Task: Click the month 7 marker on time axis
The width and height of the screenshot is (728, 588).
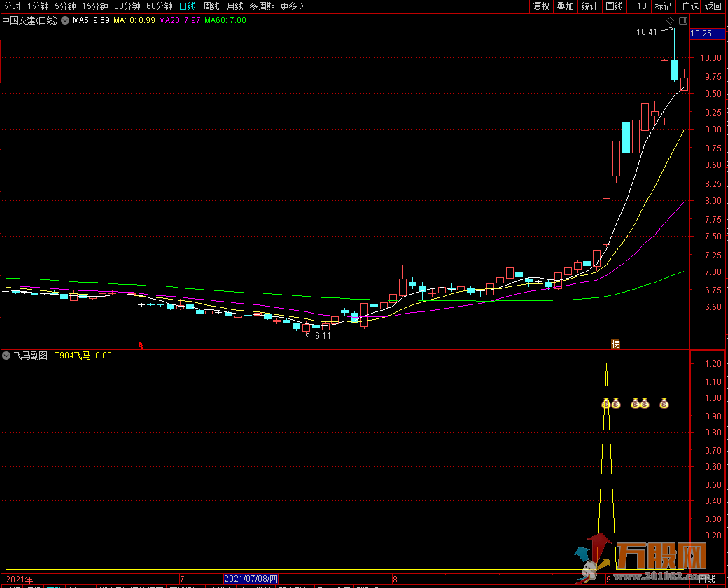Action: tap(183, 579)
